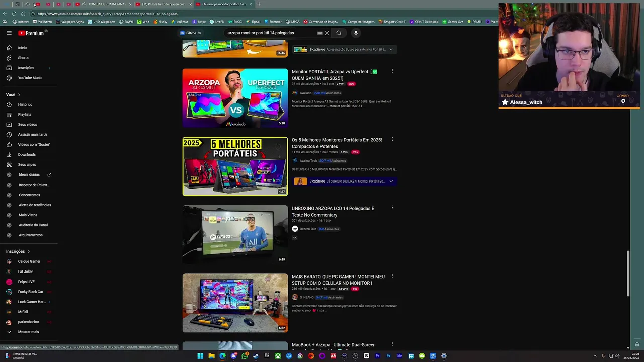Open Concorrentes in the sidebar
644x362 pixels.
click(29, 195)
